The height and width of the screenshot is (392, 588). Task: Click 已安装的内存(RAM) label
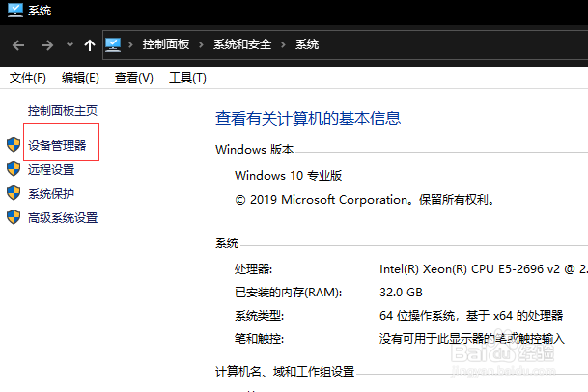click(x=288, y=293)
